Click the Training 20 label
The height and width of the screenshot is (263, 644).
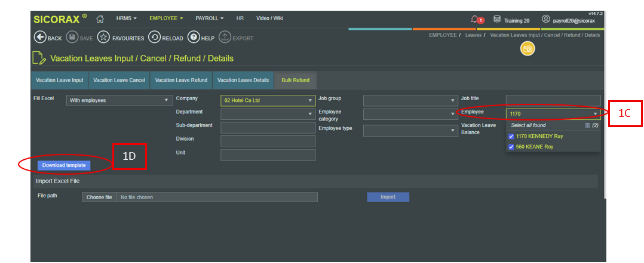pos(517,20)
